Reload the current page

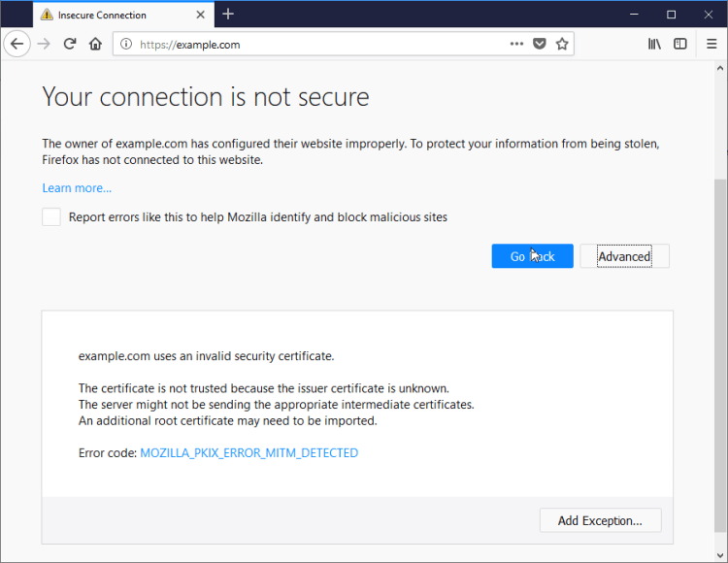click(x=70, y=44)
